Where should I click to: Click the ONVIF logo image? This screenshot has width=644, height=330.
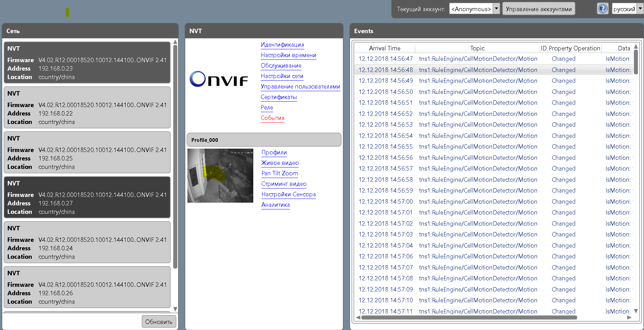pos(219,79)
